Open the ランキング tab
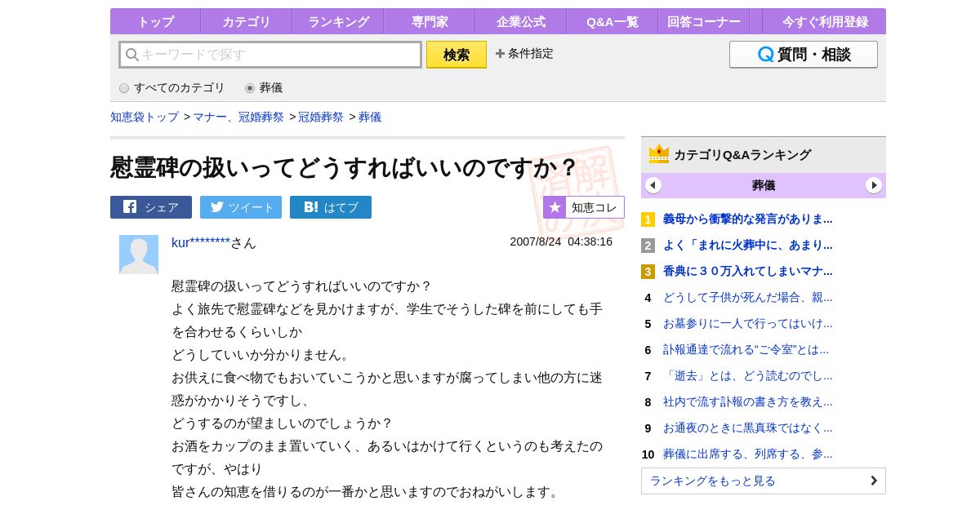The height and width of the screenshot is (514, 980). [x=337, y=21]
